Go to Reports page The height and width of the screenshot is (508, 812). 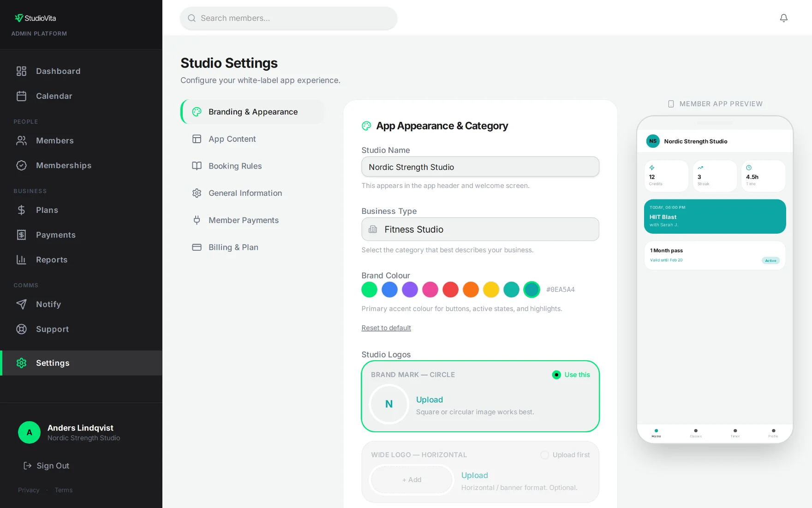81,260
